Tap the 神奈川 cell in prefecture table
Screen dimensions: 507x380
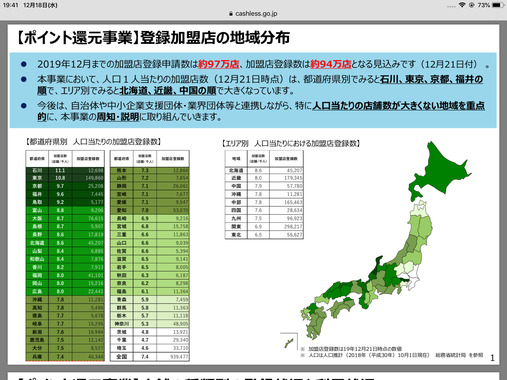click(122, 324)
